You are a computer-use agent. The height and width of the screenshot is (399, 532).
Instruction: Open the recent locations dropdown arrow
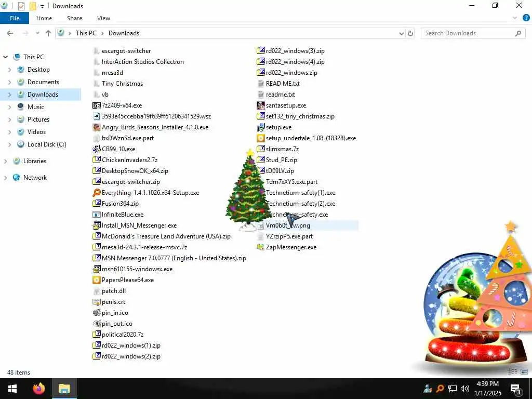37,33
